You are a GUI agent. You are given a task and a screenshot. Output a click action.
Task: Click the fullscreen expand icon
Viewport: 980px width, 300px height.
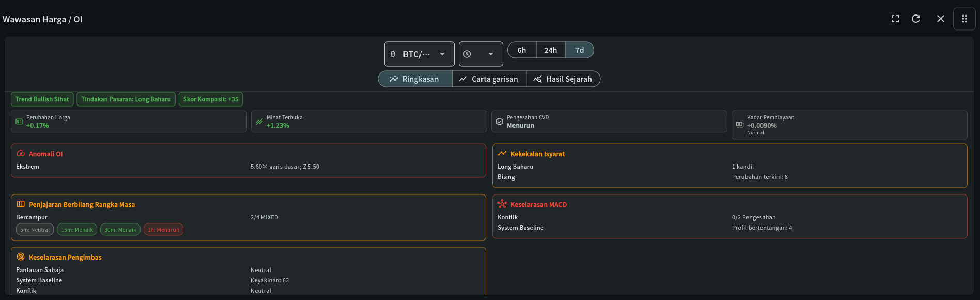click(895, 19)
